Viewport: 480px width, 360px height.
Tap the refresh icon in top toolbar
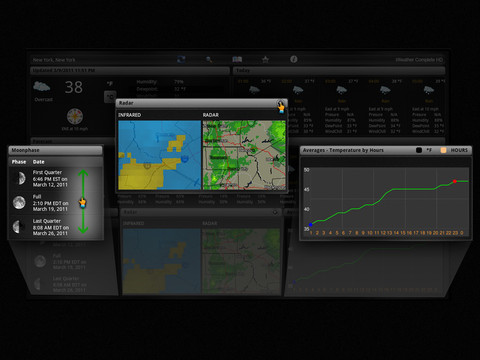[x=181, y=60]
